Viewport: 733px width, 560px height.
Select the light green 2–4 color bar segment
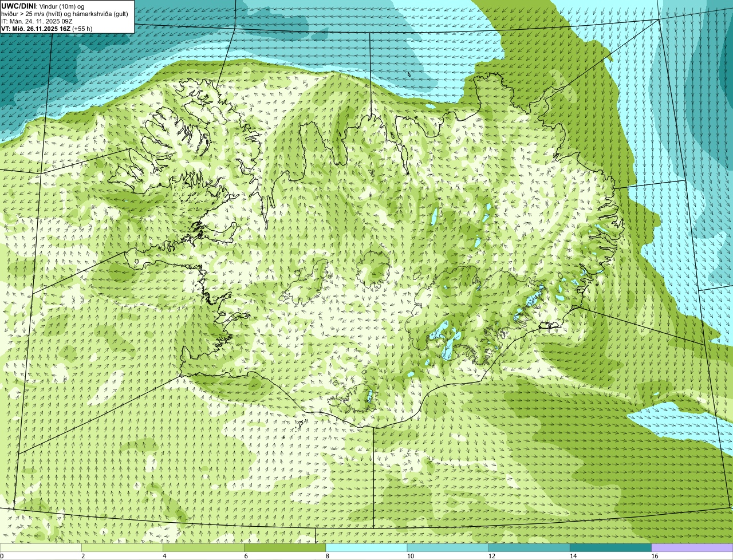tap(122, 547)
